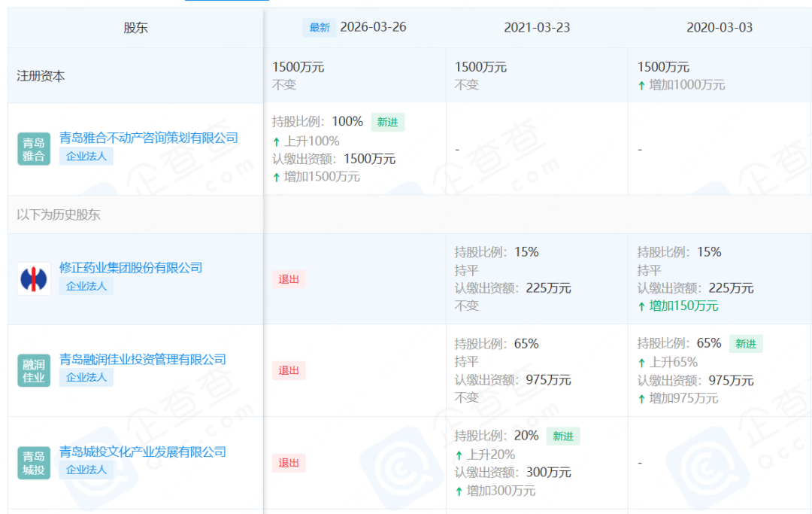Open 青岛城投文化产业发展有限公司 link
This screenshot has height=514, width=812.
[142, 452]
